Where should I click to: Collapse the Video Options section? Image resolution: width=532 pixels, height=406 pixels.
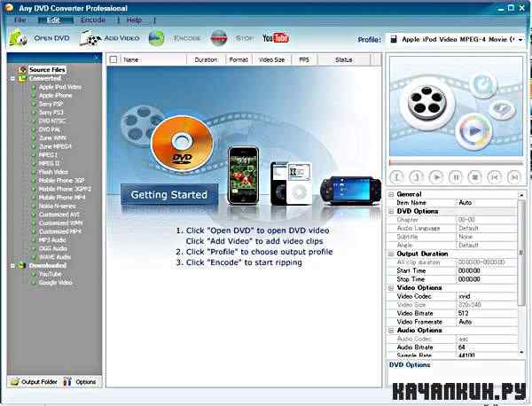[x=391, y=287]
